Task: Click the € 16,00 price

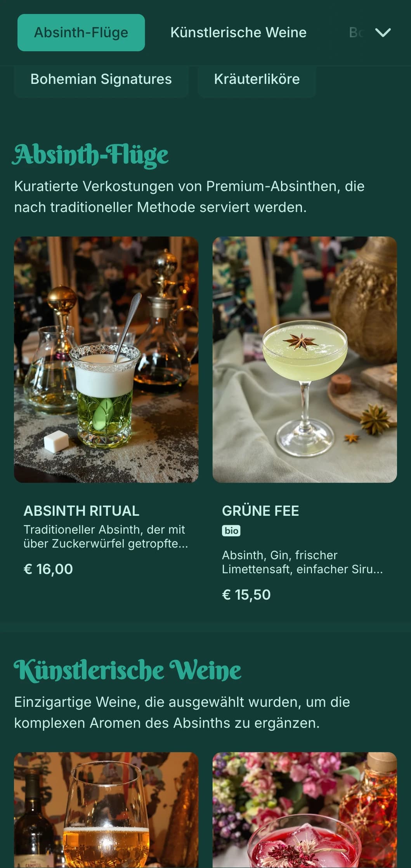Action: tap(48, 569)
